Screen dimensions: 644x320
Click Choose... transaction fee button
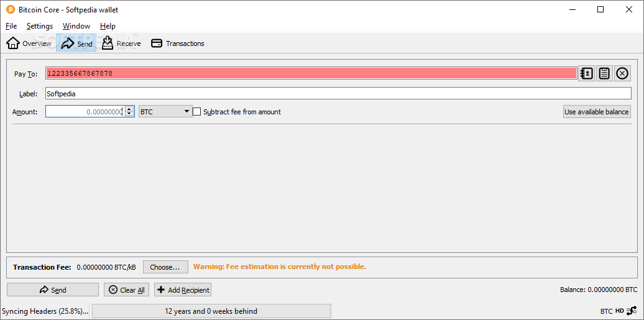165,267
